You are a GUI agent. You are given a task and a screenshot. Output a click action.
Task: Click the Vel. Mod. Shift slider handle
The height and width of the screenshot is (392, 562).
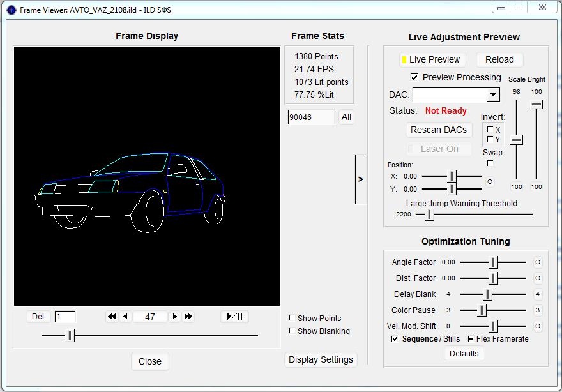[x=493, y=326]
